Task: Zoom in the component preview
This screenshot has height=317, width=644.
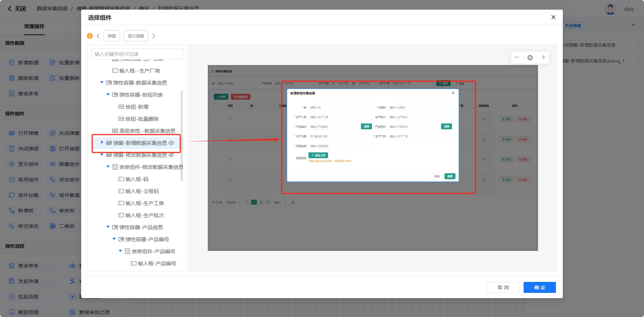Action: click(x=543, y=57)
